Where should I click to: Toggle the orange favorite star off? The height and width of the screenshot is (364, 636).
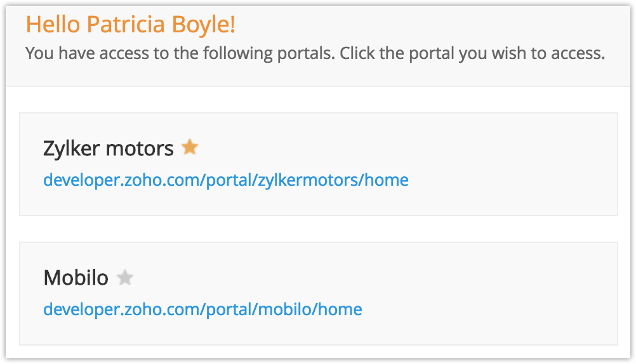click(189, 148)
